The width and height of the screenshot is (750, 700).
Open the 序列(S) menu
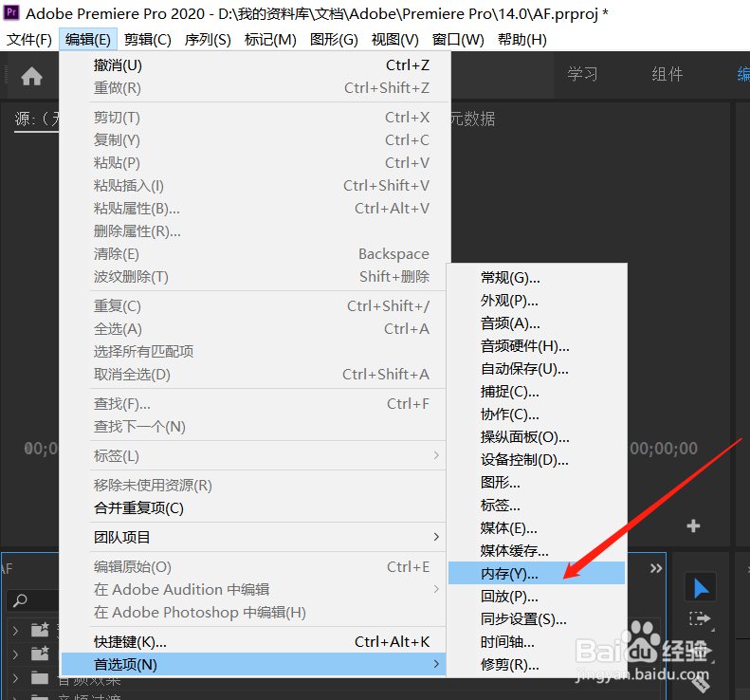pos(208,39)
